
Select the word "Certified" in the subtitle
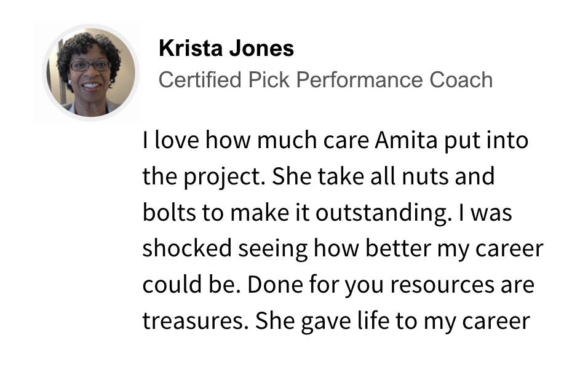click(x=200, y=79)
